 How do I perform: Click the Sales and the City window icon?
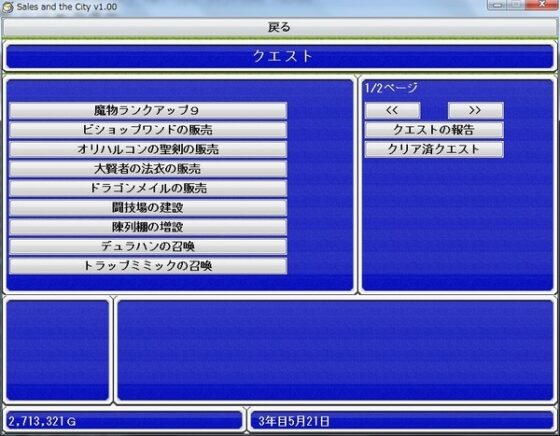pyautogui.click(x=8, y=7)
